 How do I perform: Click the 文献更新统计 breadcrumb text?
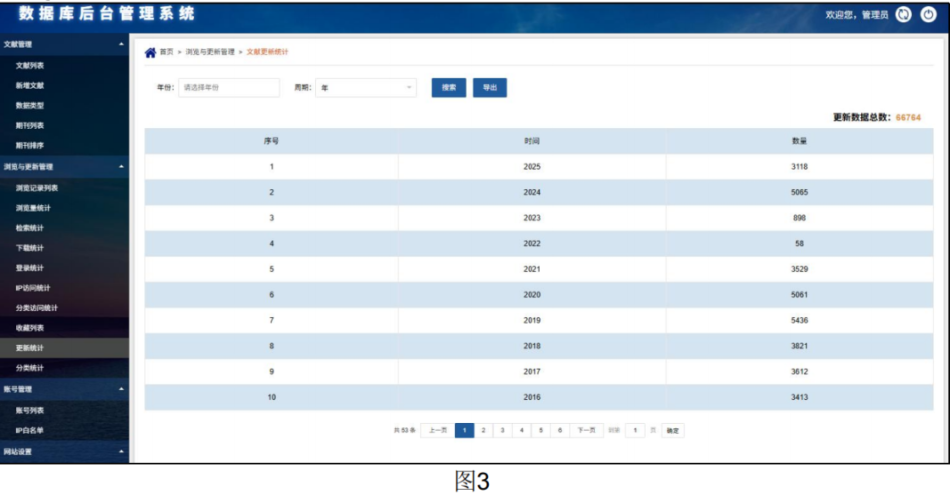[x=267, y=52]
